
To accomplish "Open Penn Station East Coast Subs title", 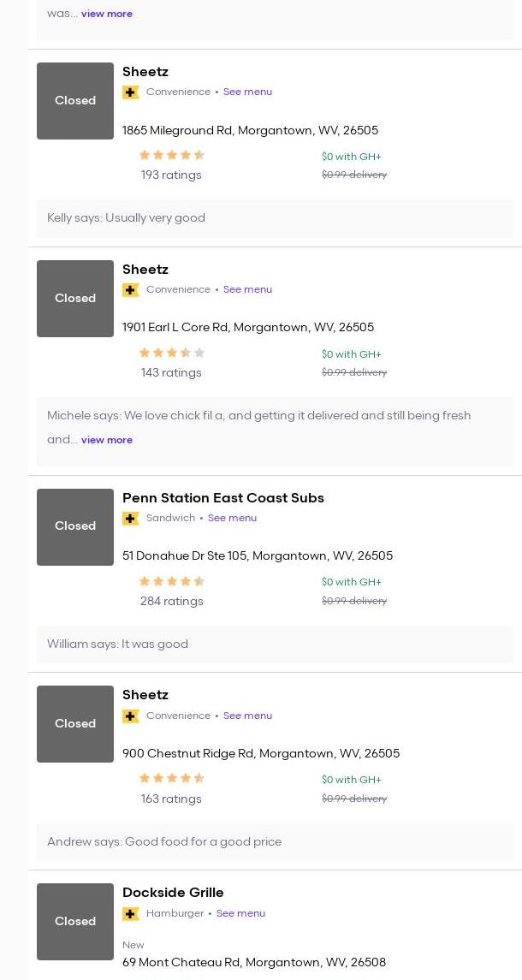I will pyautogui.click(x=223, y=498).
